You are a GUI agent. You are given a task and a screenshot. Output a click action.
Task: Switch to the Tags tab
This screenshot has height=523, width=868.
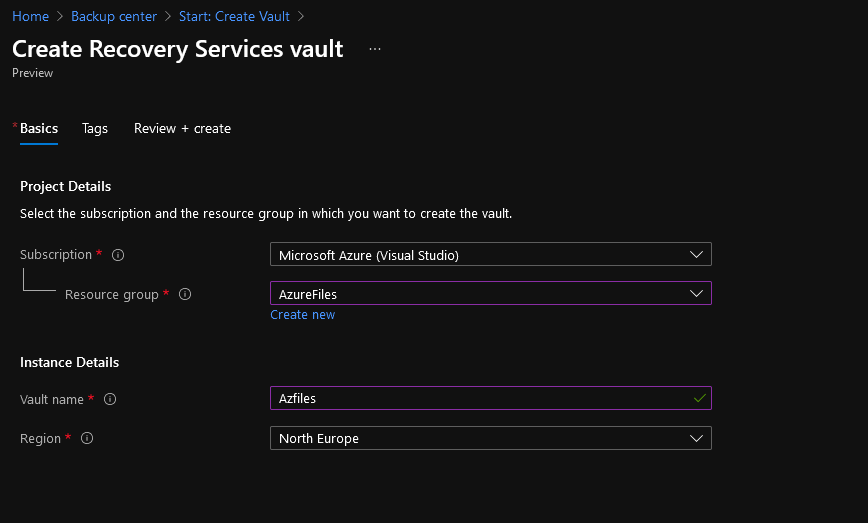click(x=95, y=128)
